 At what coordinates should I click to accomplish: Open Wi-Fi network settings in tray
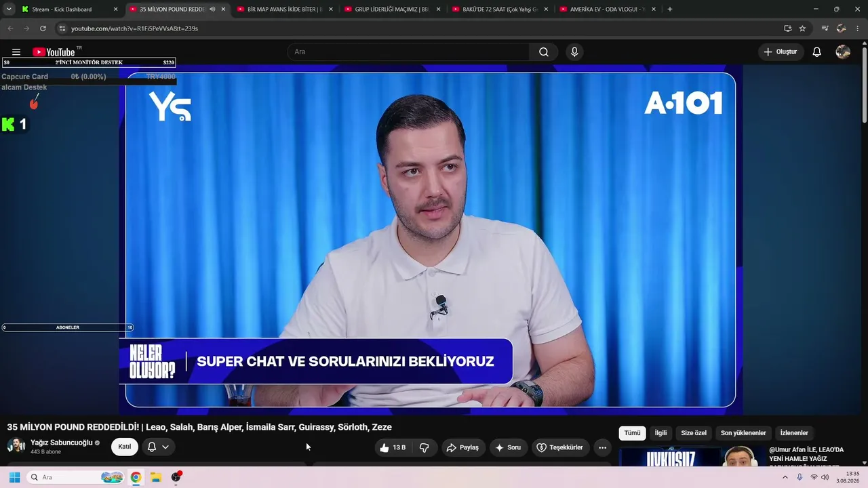click(x=814, y=477)
